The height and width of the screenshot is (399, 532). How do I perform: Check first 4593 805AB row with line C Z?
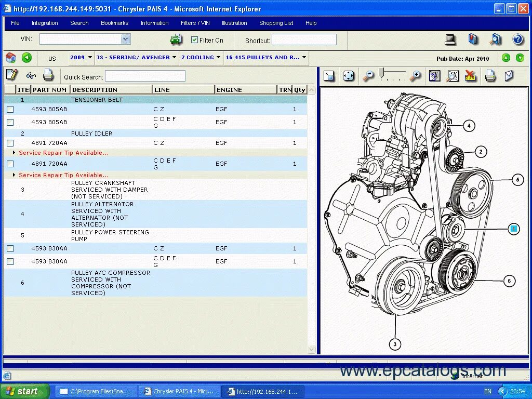click(10, 109)
